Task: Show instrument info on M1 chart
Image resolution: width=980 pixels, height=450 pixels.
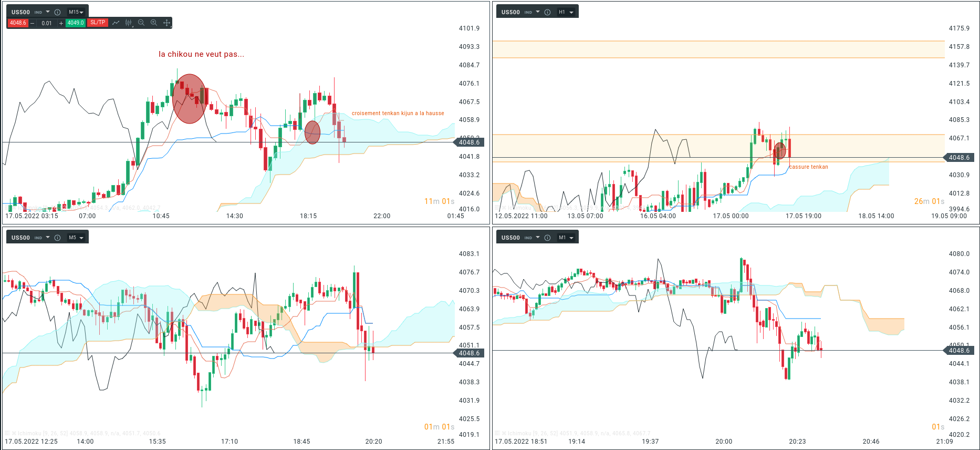Action: pyautogui.click(x=547, y=238)
